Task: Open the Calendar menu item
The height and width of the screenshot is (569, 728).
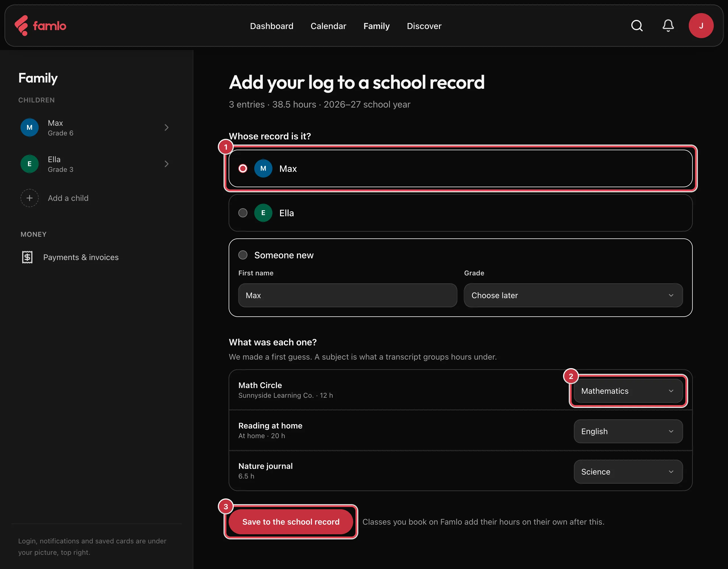Action: point(328,26)
